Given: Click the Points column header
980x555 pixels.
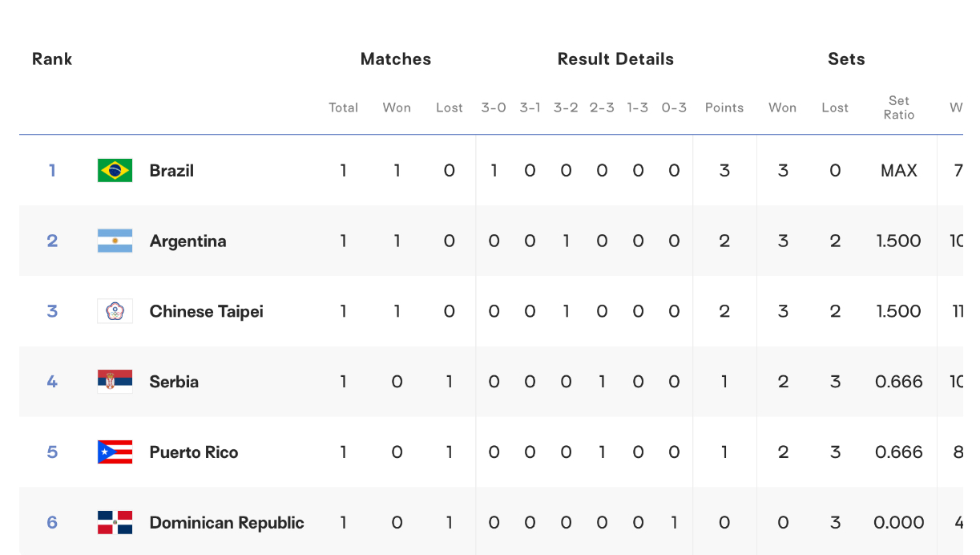Looking at the screenshot, I should (x=724, y=107).
